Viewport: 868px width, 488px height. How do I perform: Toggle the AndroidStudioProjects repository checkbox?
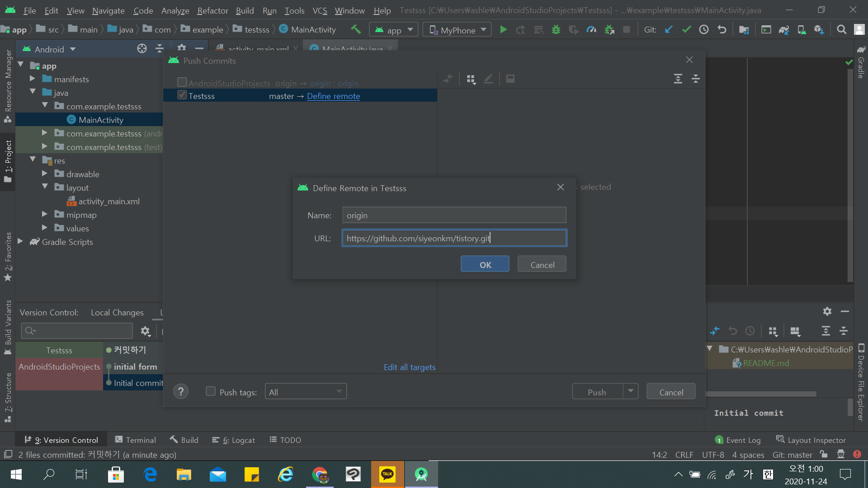(182, 82)
